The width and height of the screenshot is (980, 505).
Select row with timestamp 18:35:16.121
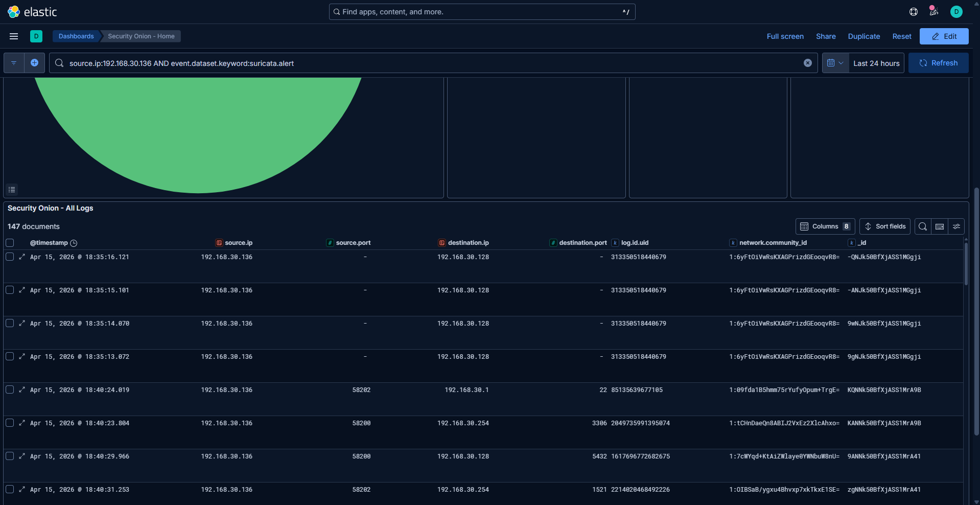[x=10, y=257]
